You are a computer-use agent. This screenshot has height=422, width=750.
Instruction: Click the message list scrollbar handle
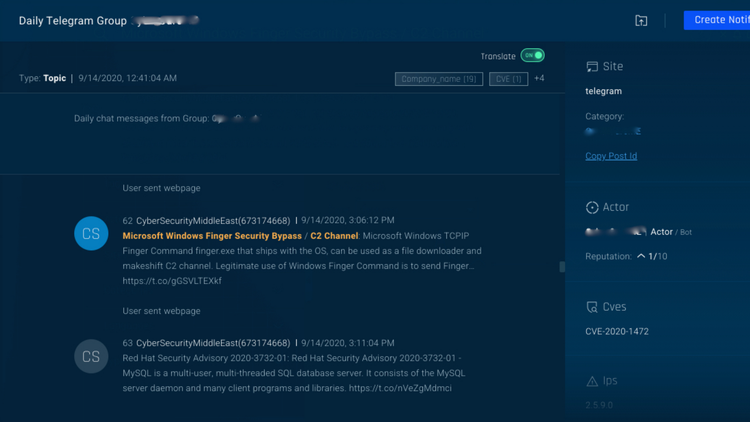tap(562, 267)
